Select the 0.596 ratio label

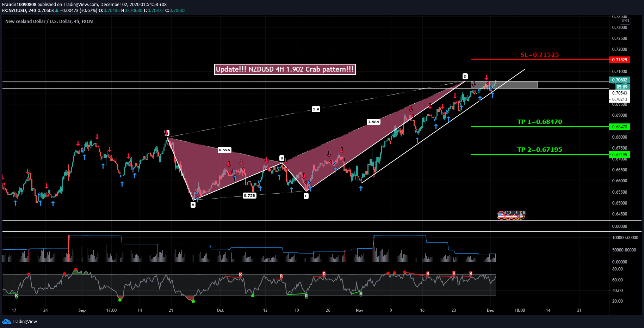[x=224, y=150]
